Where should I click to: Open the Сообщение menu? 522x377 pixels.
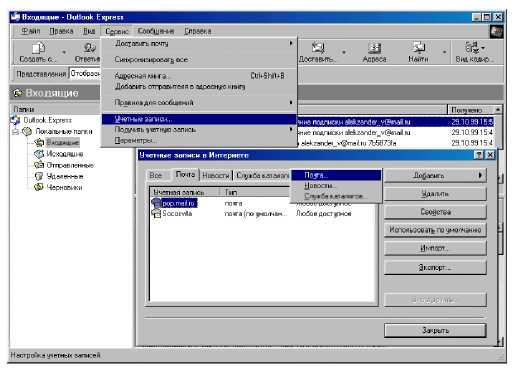[156, 31]
